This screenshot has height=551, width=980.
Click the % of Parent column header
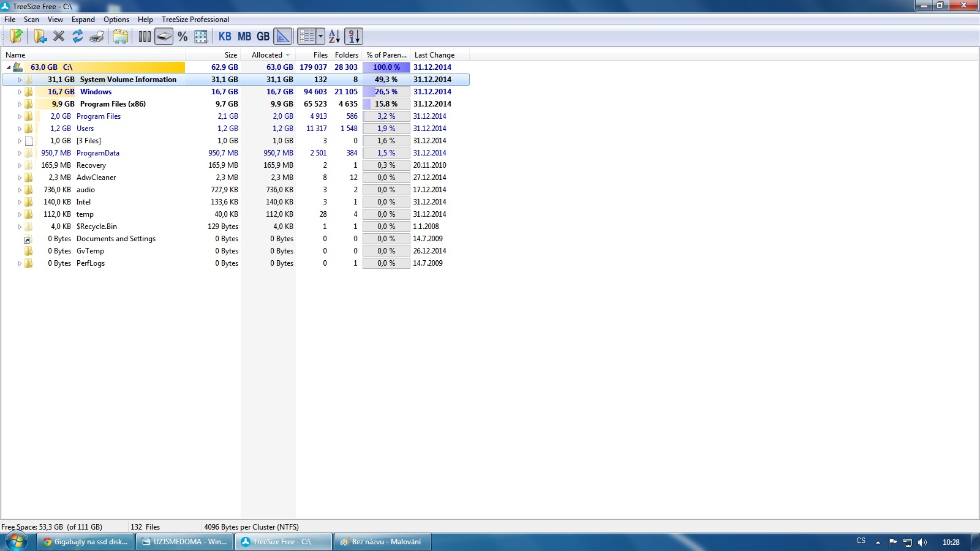pos(386,55)
